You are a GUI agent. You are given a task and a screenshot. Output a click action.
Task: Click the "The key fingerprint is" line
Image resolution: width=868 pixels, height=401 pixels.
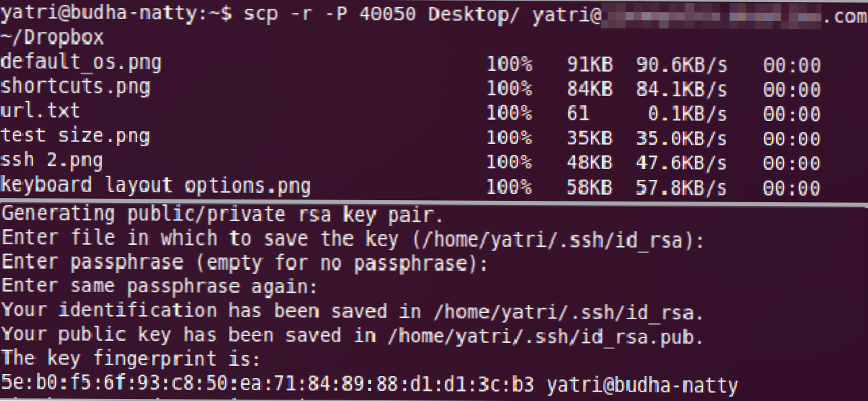(x=131, y=359)
